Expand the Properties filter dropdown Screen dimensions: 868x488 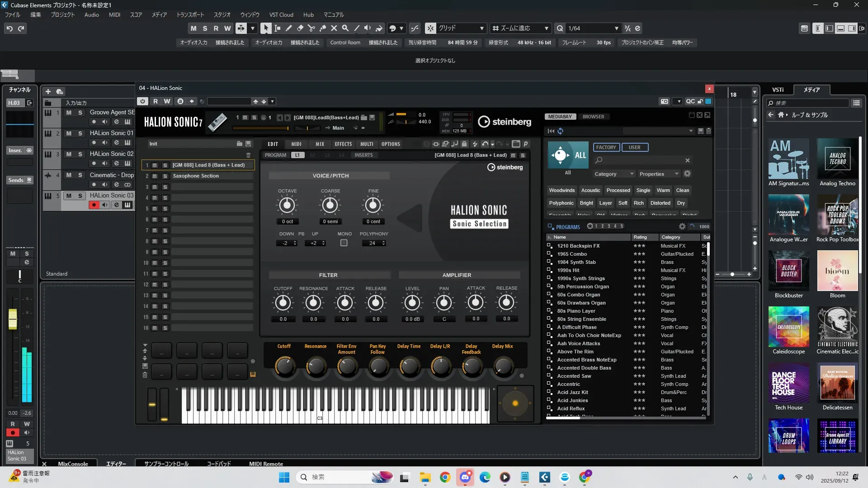(x=658, y=174)
